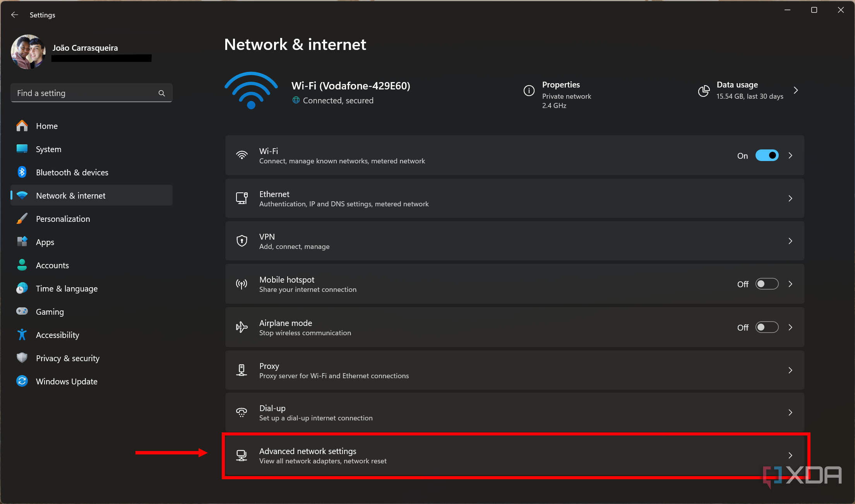Turn on Airplane mode toggle
This screenshot has width=855, height=504.
767,327
